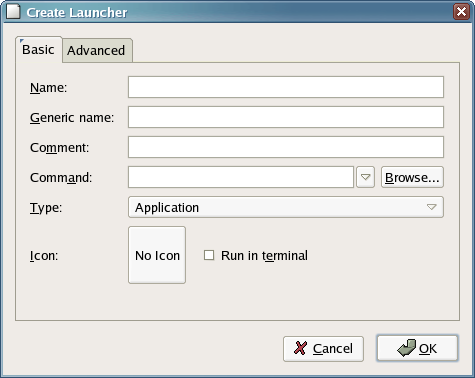The height and width of the screenshot is (378, 475).
Task: Enable the Run in terminal checkbox
Action: click(209, 255)
